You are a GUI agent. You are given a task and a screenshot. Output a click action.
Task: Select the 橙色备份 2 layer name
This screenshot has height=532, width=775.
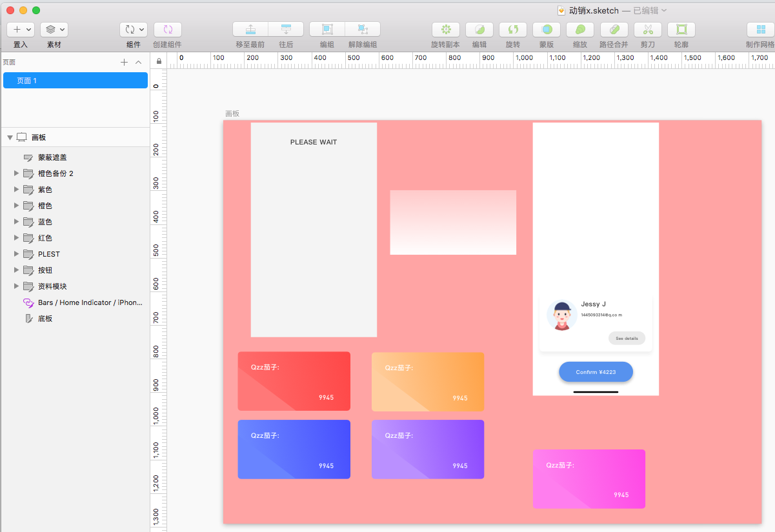tap(56, 173)
